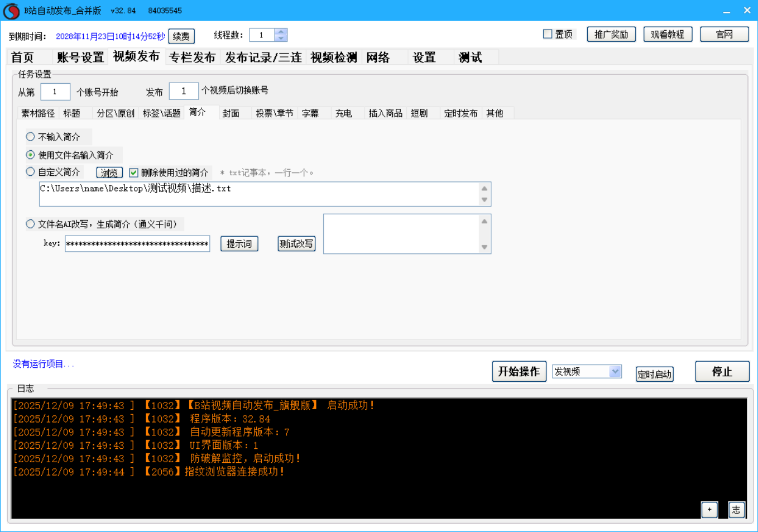758x532 pixels.
Task: Open the 发视频 operation dropdown
Action: tap(615, 372)
